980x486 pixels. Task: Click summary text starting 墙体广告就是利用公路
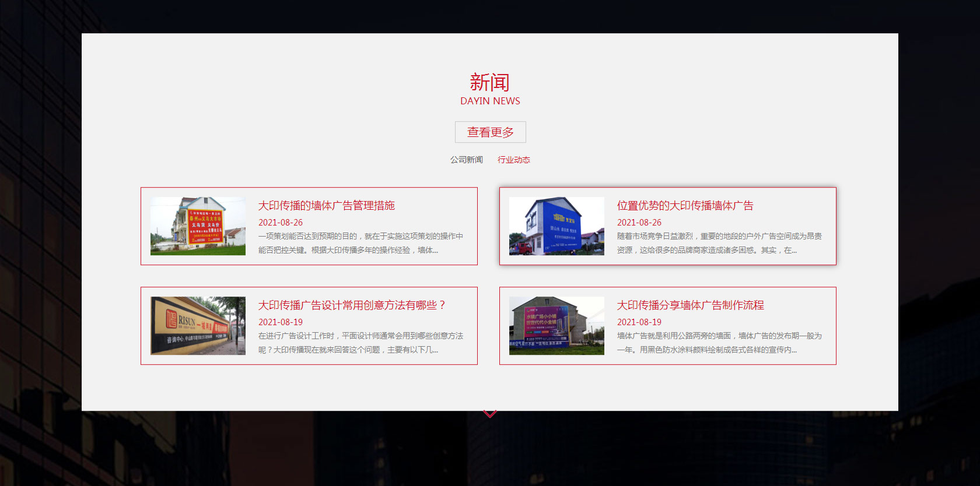point(720,343)
